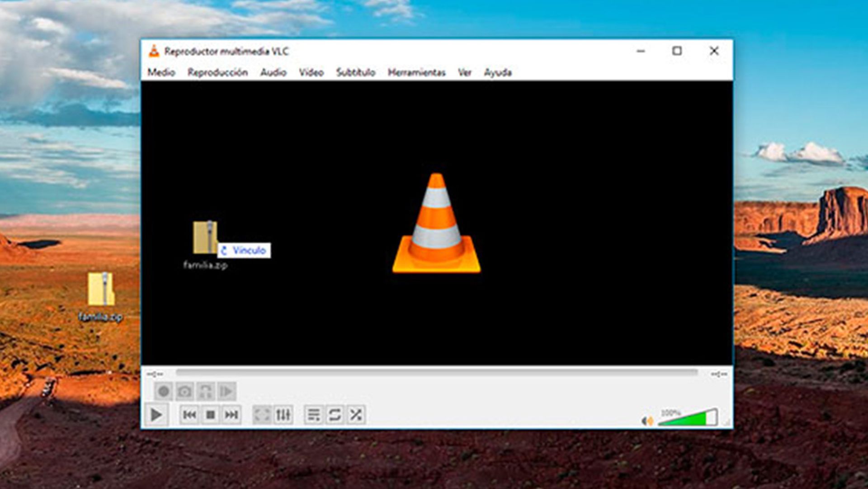Open the Herramientas menu

click(416, 72)
